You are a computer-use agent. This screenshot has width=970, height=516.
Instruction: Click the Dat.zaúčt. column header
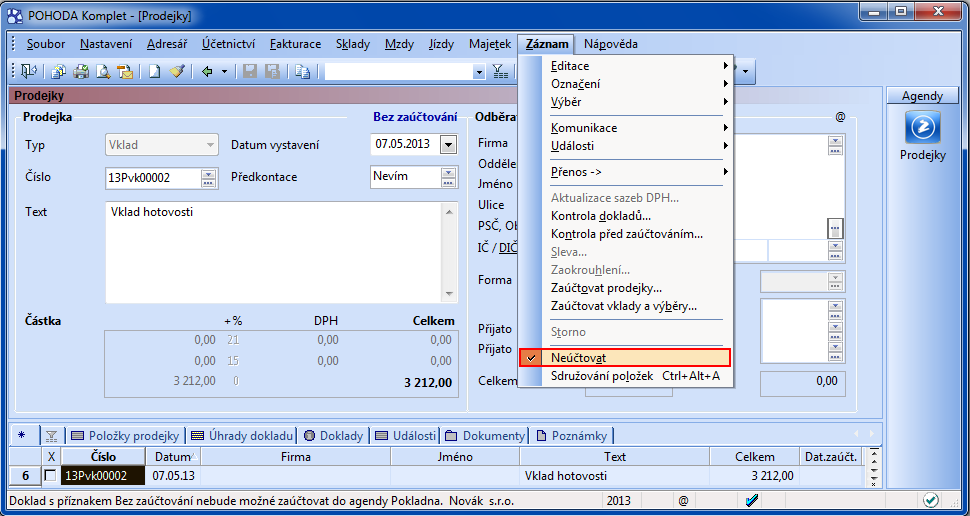(x=830, y=457)
